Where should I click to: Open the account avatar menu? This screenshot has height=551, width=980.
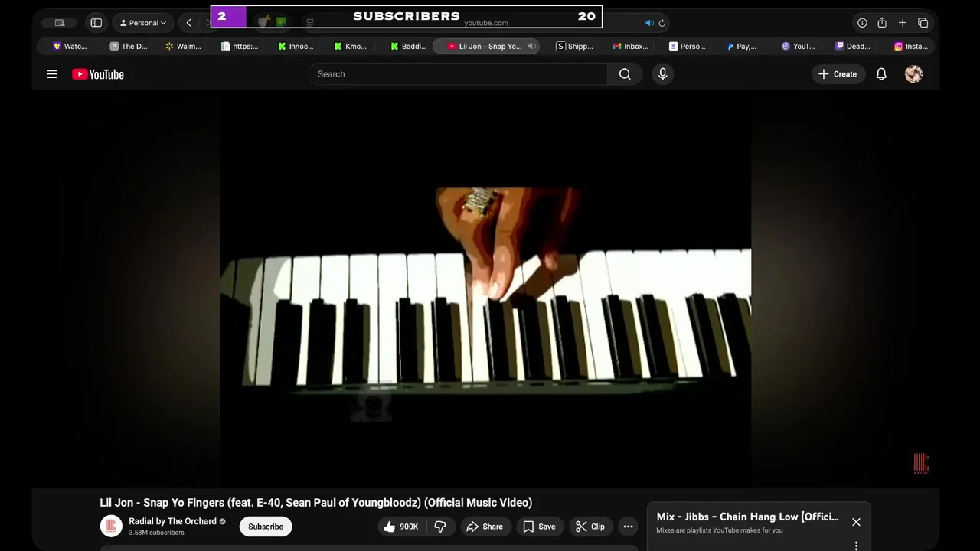[913, 74]
